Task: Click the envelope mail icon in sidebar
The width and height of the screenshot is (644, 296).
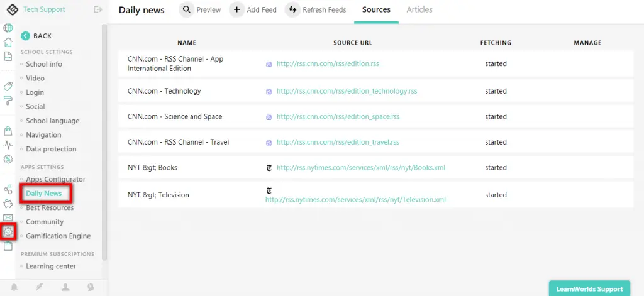Action: (x=8, y=217)
